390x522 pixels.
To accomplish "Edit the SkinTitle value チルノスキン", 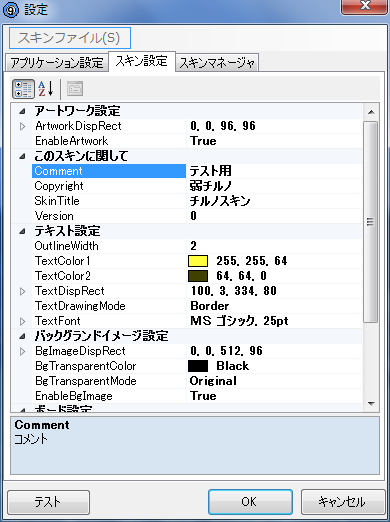I will tap(220, 201).
